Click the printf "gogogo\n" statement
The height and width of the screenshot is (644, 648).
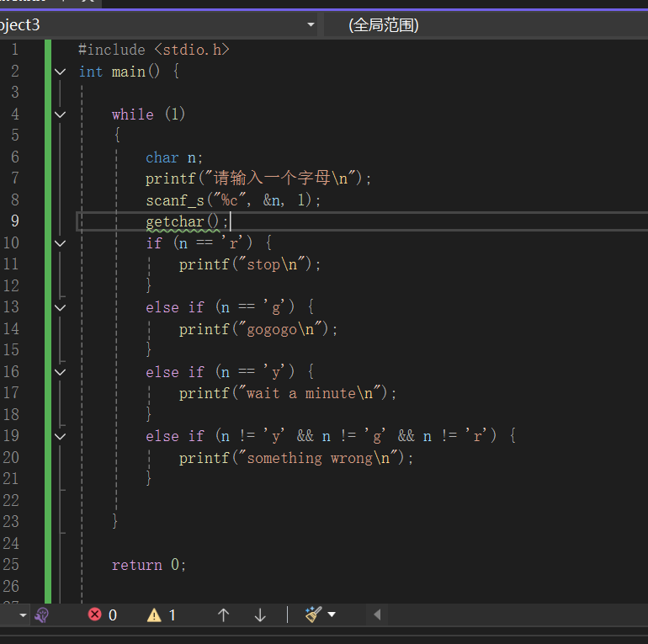258,329
